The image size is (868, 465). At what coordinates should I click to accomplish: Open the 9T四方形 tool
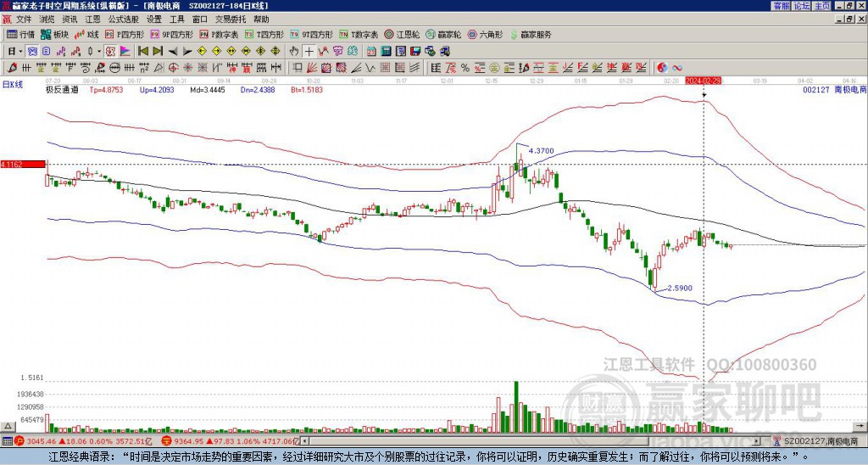(312, 34)
